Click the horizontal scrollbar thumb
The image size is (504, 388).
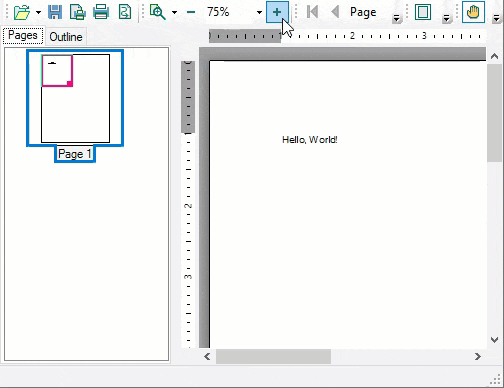tap(273, 356)
